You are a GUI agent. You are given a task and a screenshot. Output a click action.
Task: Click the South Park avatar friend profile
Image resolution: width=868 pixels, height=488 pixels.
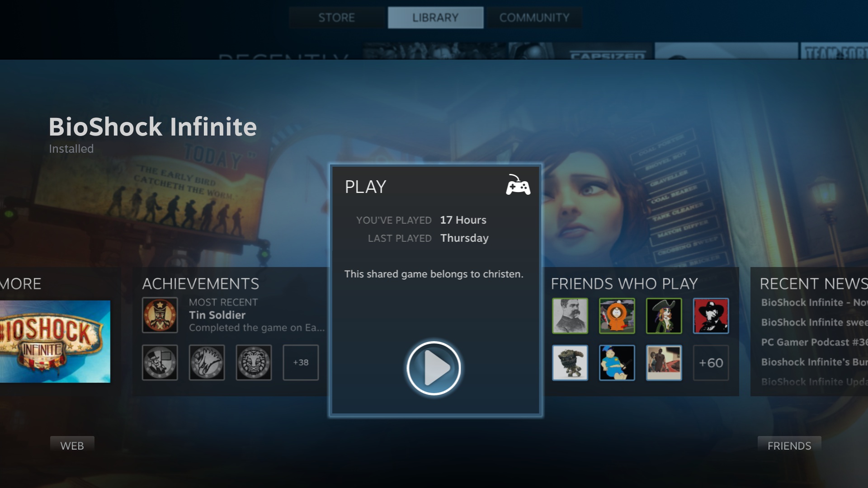pos(617,315)
